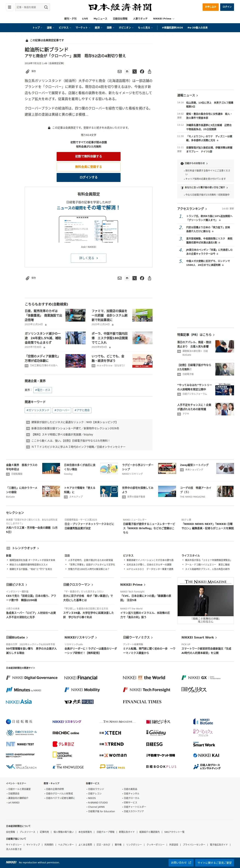Image resolution: width=240 pixels, height=868 pixels.
Task: Share on note, bottom icon
Action: click(x=127, y=278)
